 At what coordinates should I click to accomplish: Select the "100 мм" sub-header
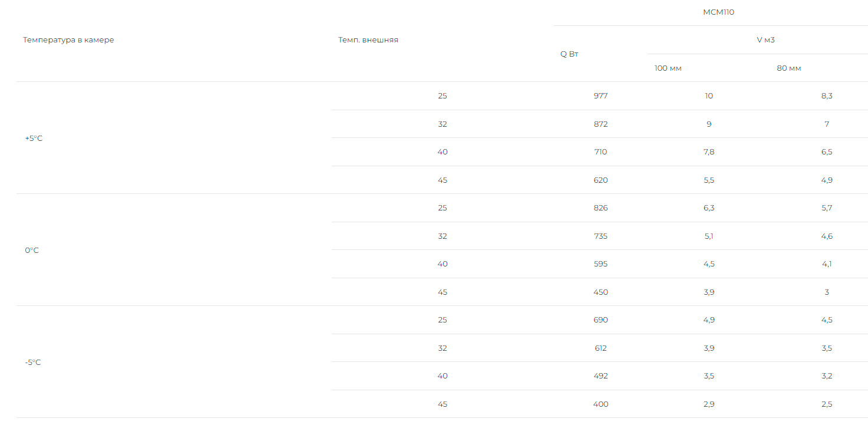[668, 68]
